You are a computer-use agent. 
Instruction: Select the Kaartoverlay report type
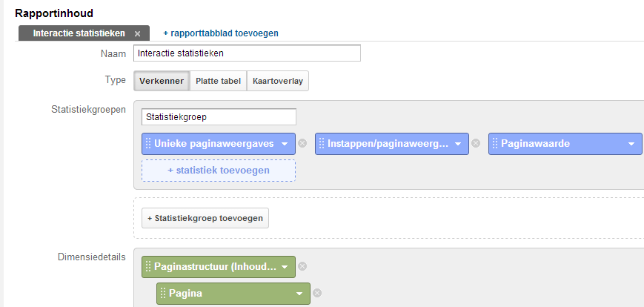tap(278, 81)
